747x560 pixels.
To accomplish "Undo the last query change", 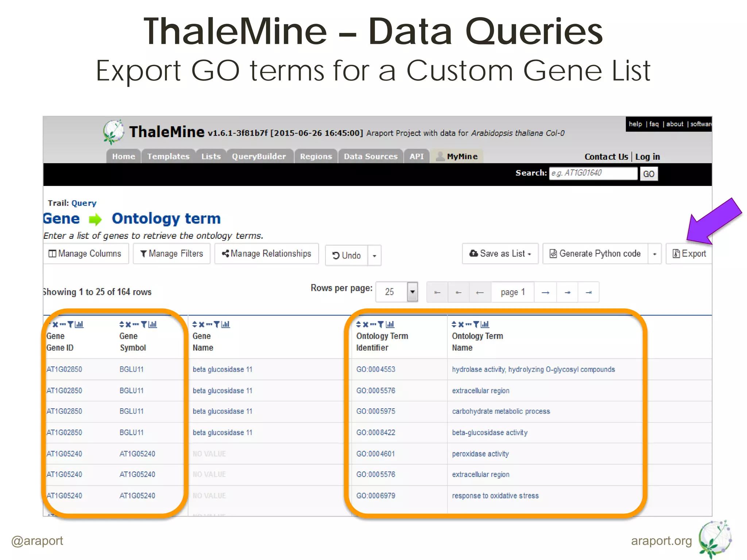I will pyautogui.click(x=347, y=256).
